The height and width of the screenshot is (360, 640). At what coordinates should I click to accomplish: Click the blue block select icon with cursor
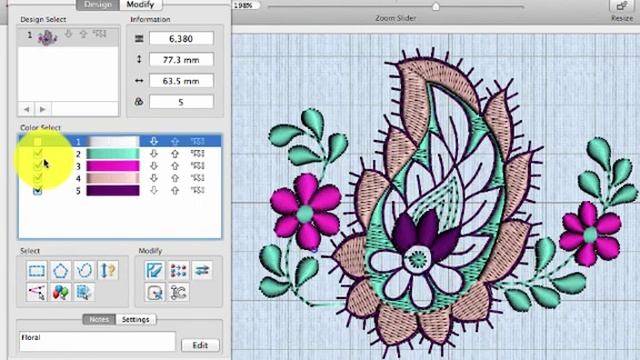(x=84, y=292)
